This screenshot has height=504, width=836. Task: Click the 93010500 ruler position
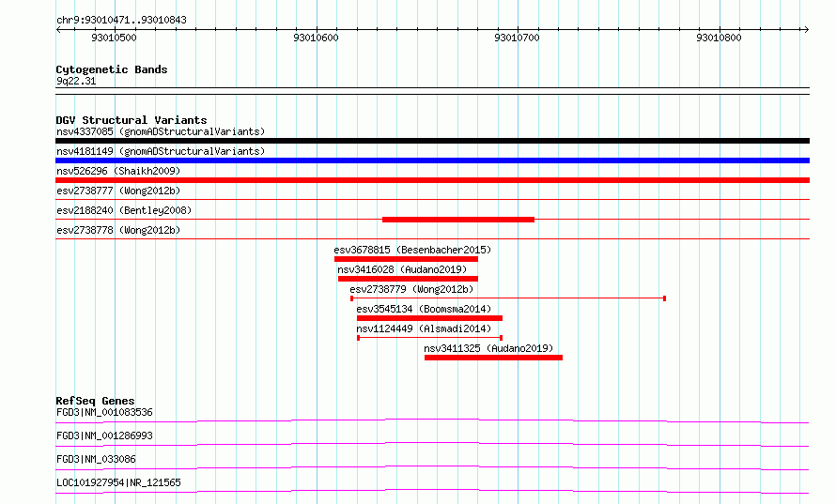pyautogui.click(x=114, y=38)
